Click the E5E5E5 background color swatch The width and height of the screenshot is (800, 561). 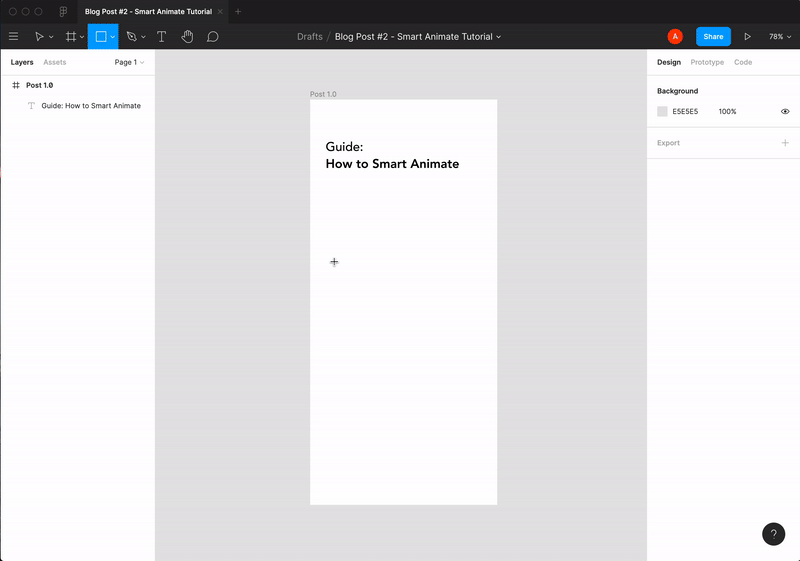tap(662, 111)
